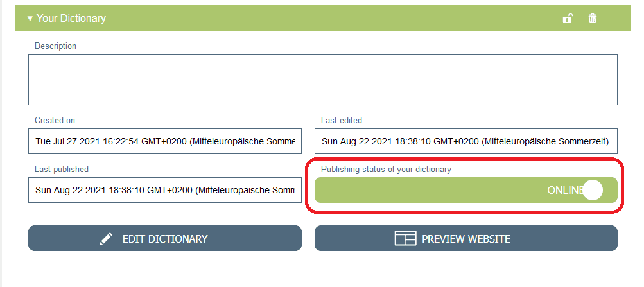Select the Last edited date field

point(466,141)
